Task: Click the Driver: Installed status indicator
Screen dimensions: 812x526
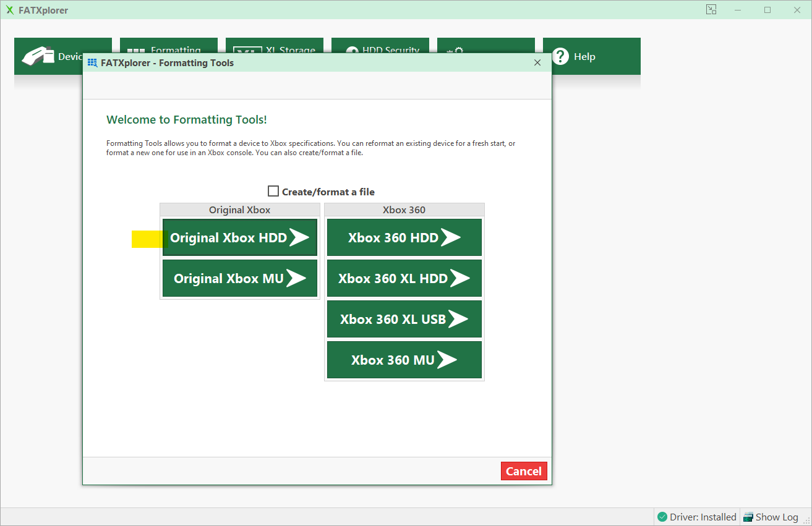Action: coord(697,517)
